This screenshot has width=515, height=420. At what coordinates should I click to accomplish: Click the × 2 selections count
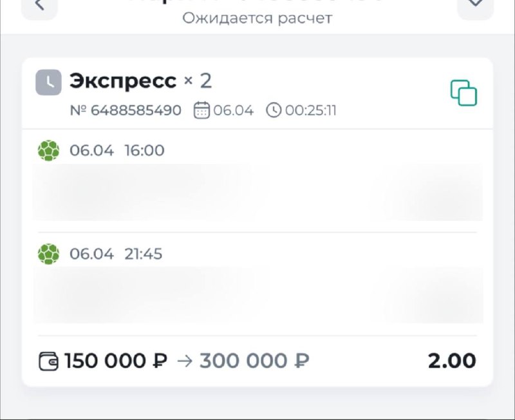point(198,81)
